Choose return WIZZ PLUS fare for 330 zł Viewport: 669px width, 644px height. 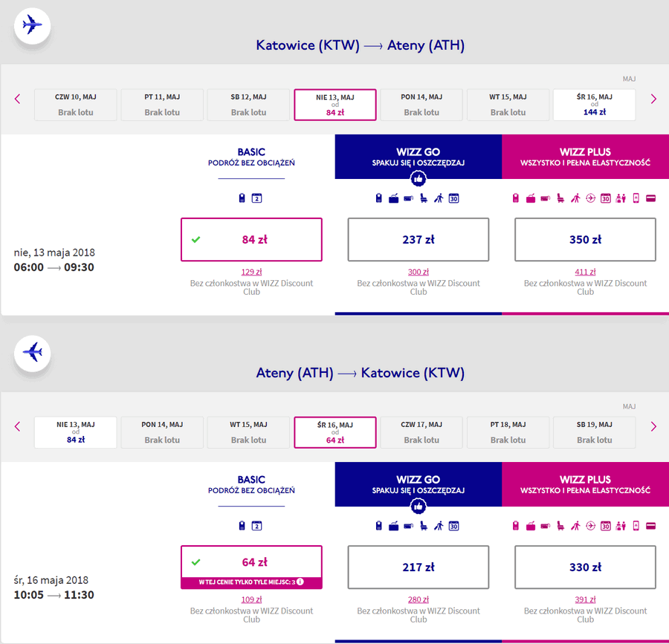(x=585, y=567)
